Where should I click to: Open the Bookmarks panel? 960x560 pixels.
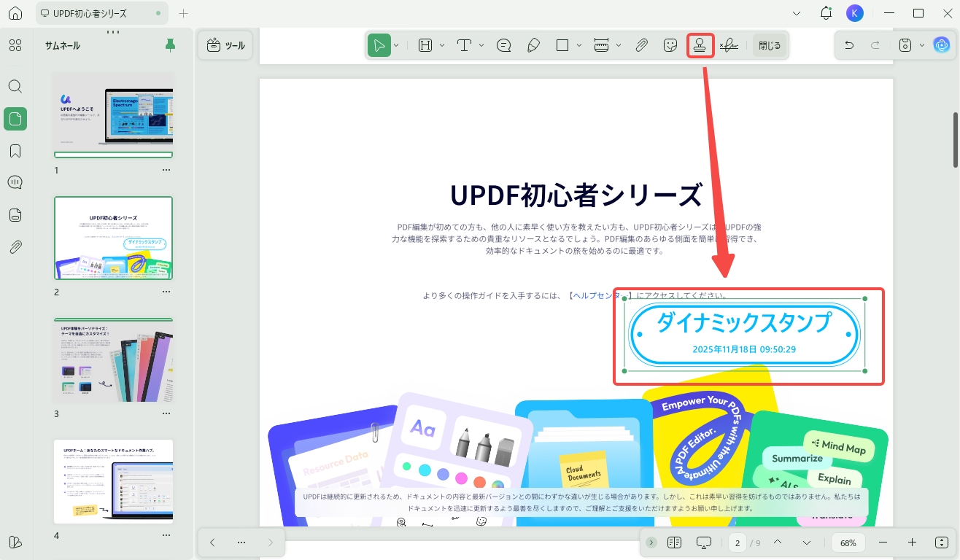click(15, 150)
